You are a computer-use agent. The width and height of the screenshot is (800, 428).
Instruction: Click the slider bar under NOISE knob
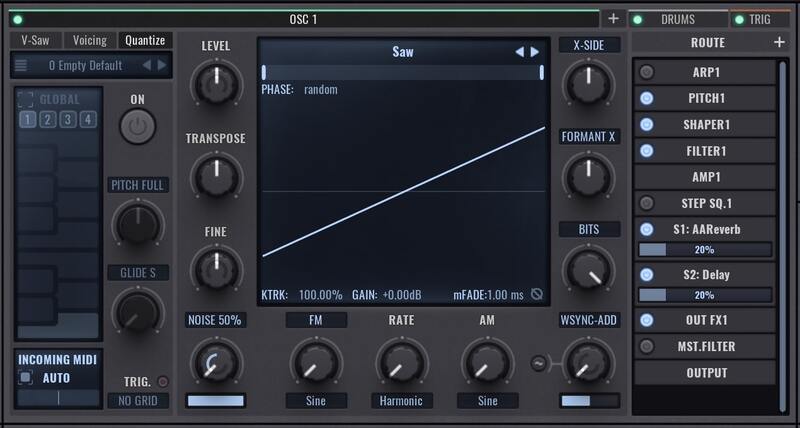[x=215, y=401]
